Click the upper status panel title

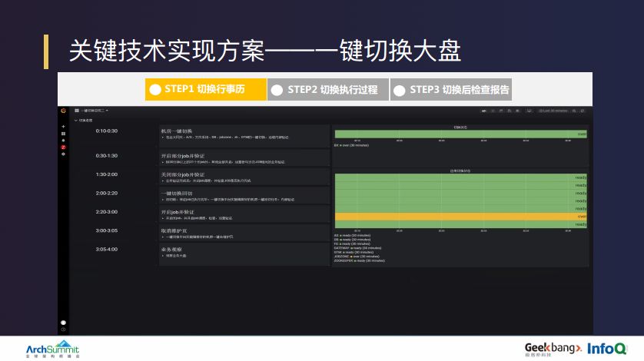click(x=460, y=128)
